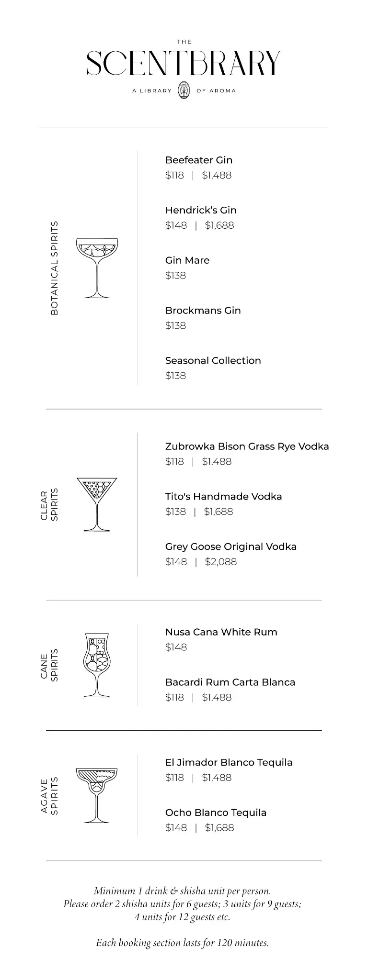Click the hurricane glass Cane Spirits icon
This screenshot has height=980, width=368.
tap(97, 665)
